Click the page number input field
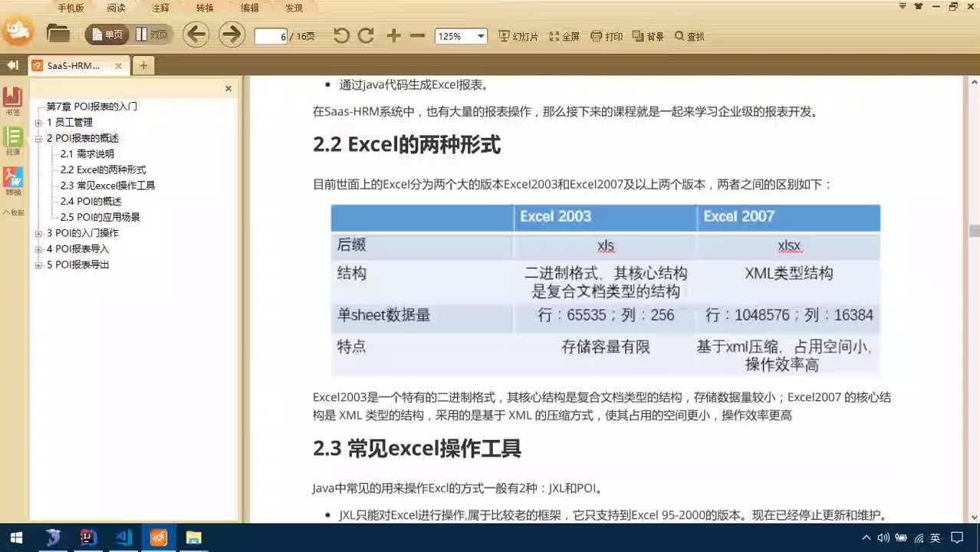 click(271, 36)
